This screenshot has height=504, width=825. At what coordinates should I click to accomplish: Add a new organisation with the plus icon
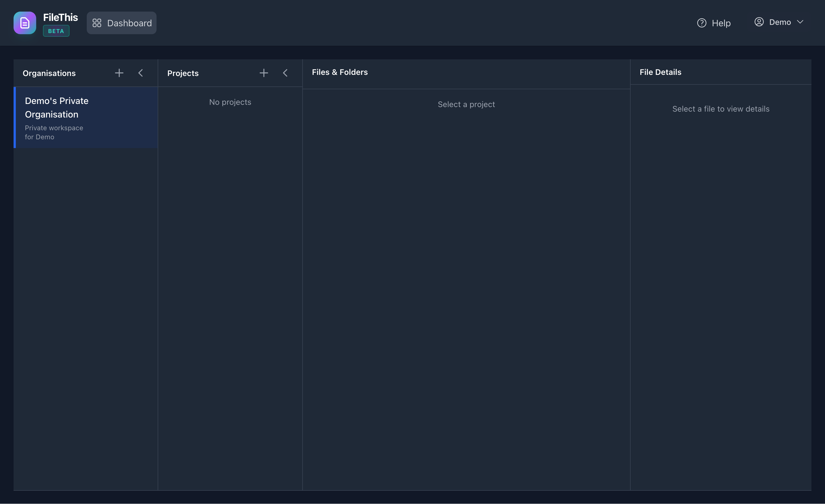tap(119, 73)
